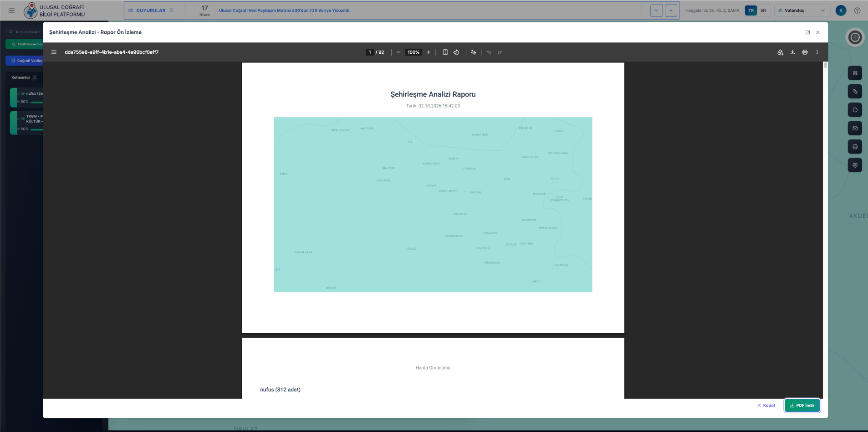Download the PDF from viewer toolbar
Screen dimensions: 868x432
pos(792,52)
